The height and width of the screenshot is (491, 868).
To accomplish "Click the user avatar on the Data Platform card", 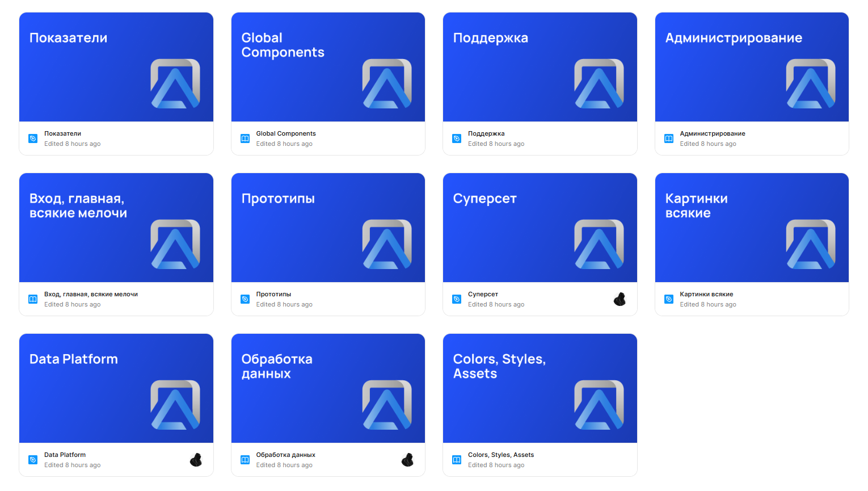I will click(x=196, y=460).
